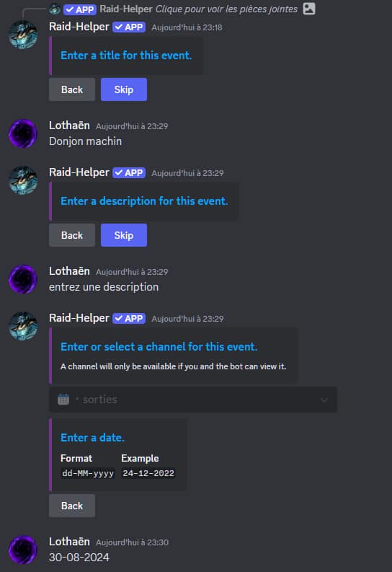Click Back under the description prompt
Image resolution: width=392 pixels, height=572 pixels.
pyautogui.click(x=72, y=235)
